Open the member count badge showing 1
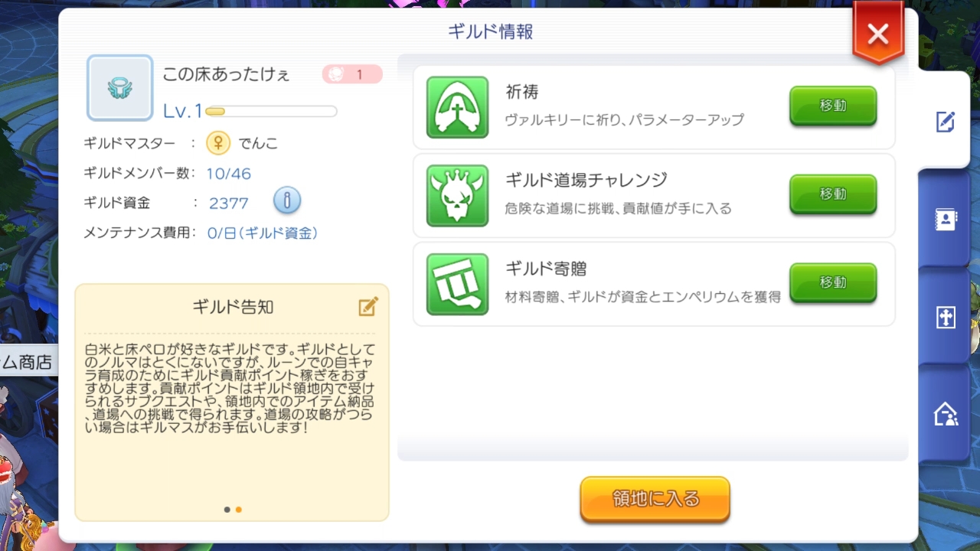Viewport: 980px width, 551px height. [x=352, y=74]
